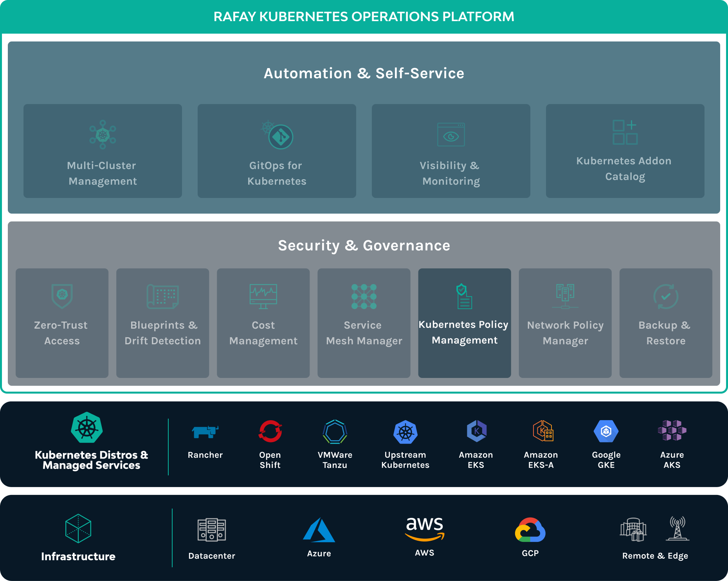Click the purple Azure AKS cubes logo
This screenshot has width=728, height=581.
click(672, 430)
